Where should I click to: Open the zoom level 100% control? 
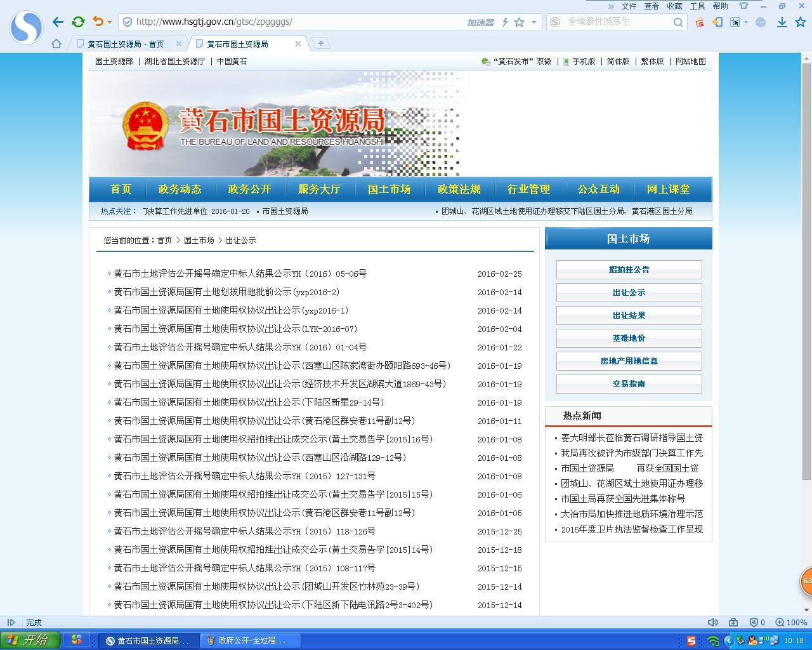[792, 623]
